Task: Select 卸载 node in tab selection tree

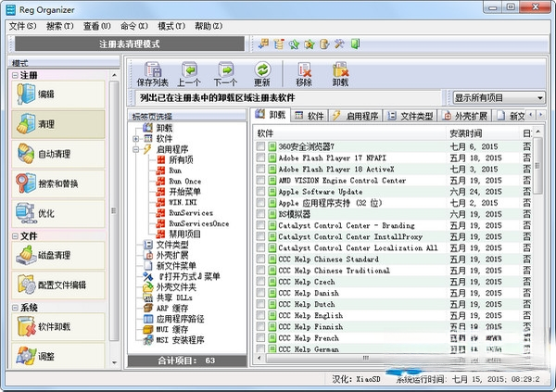Action: [x=164, y=128]
